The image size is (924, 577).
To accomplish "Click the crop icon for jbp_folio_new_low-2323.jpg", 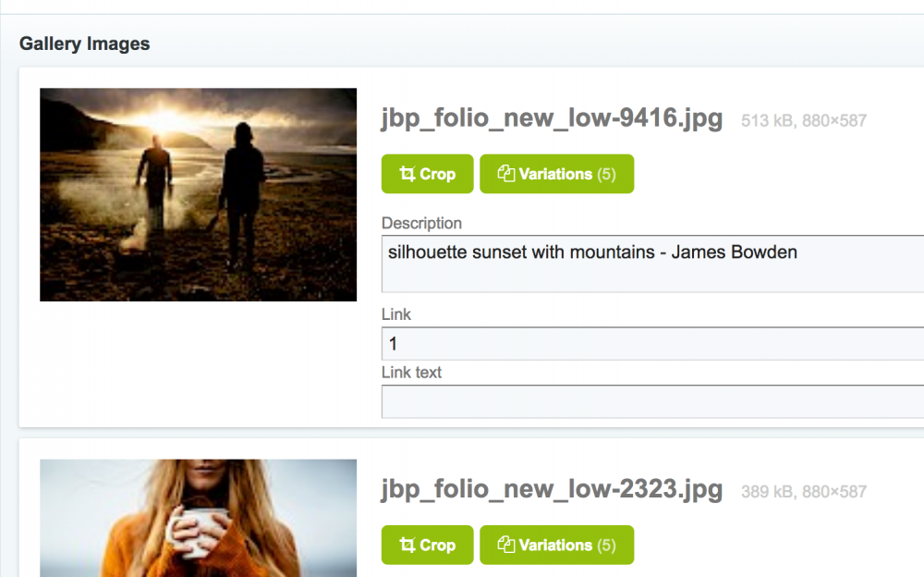I will [407, 546].
